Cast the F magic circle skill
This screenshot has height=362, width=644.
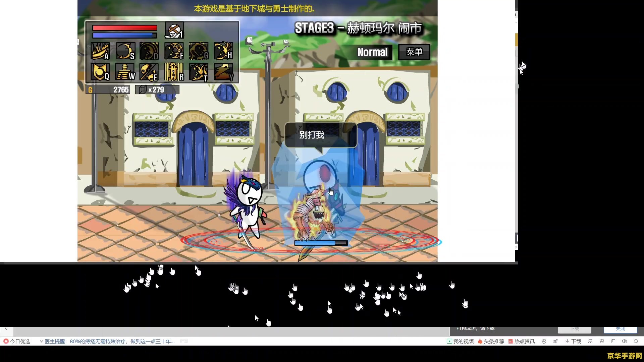tap(174, 51)
